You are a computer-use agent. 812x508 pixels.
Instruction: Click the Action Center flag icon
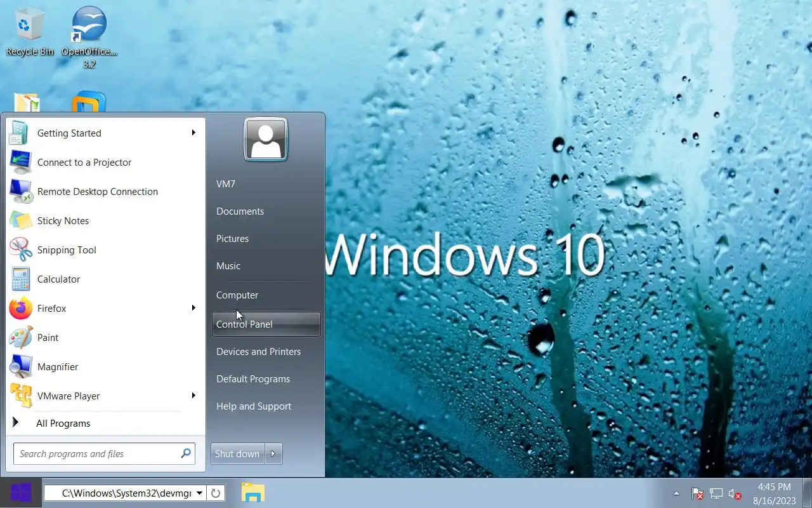(697, 493)
